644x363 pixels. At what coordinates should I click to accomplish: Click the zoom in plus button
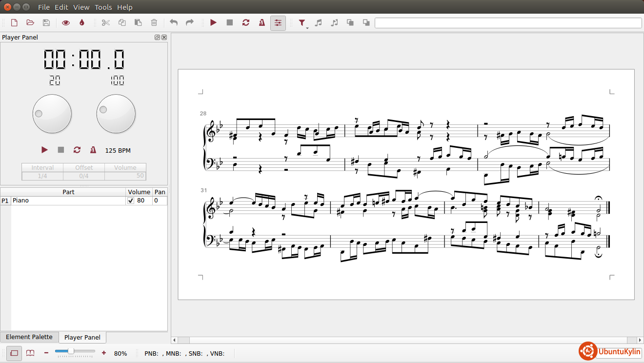(103, 353)
